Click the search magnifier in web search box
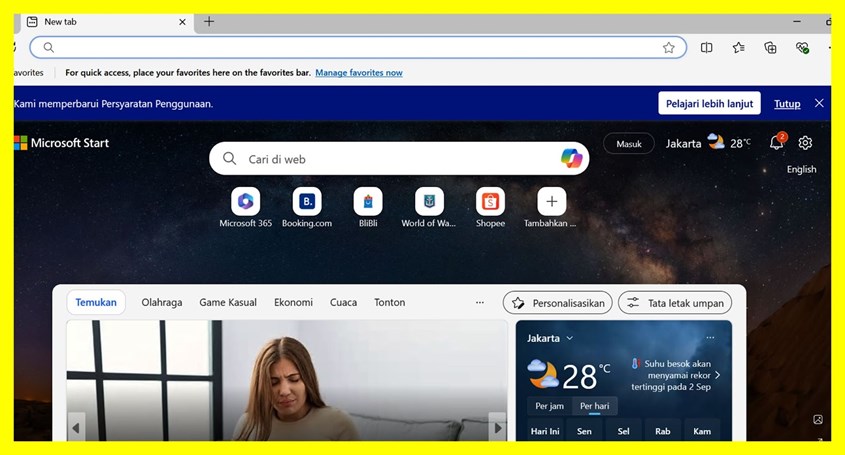Viewport: 845px width, 455px height. tap(230, 158)
